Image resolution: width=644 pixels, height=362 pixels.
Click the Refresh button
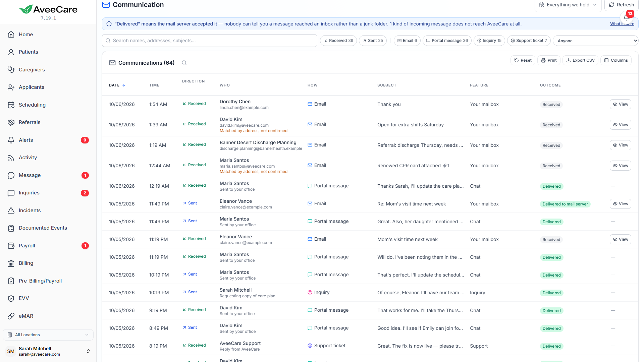[x=621, y=5]
